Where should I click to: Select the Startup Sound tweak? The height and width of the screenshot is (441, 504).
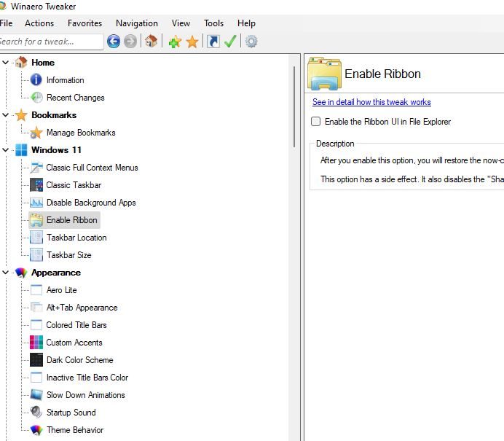71,413
